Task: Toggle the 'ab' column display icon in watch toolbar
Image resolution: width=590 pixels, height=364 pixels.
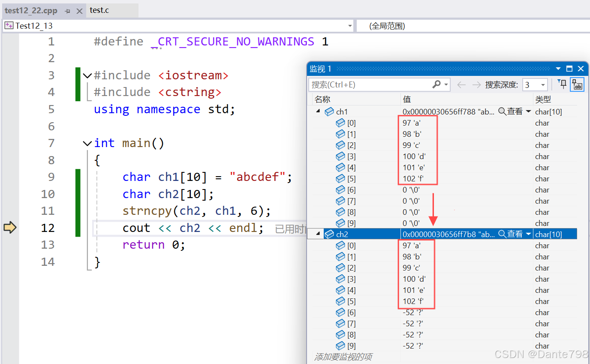Action: pyautogui.click(x=577, y=84)
